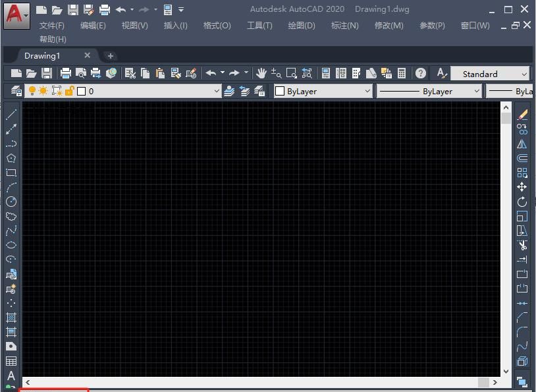Select the Line drawing tool
Screen dimensions: 536x392
11,115
